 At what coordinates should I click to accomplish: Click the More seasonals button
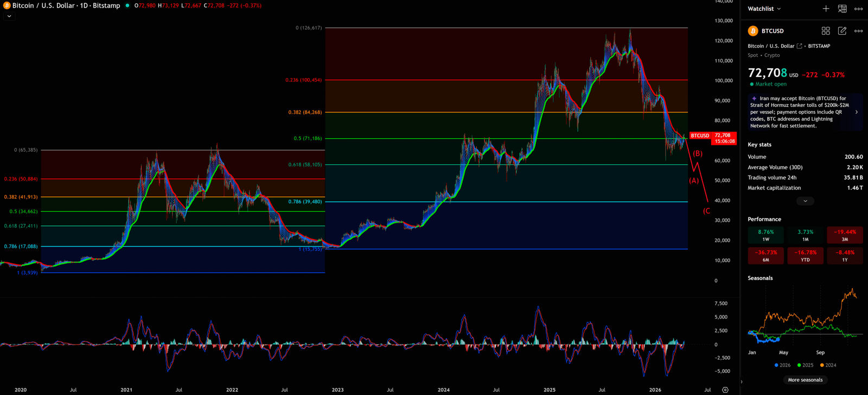coord(805,380)
